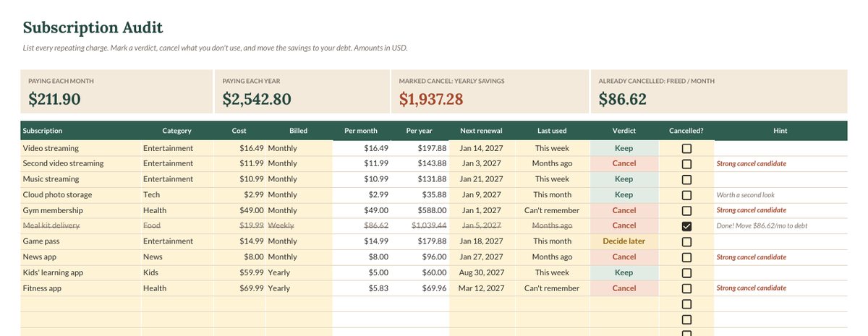Mark Fitness app as cancelled
This screenshot has height=336, width=868.
point(686,288)
